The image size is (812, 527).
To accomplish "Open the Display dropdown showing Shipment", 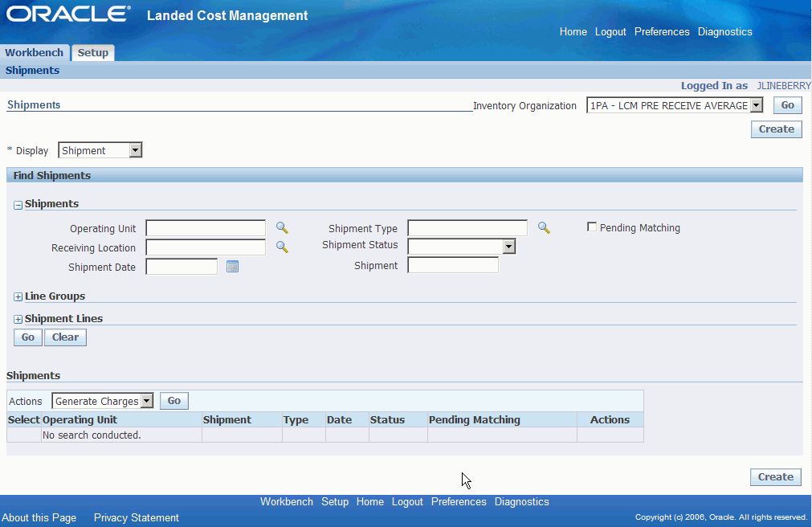I will [100, 150].
